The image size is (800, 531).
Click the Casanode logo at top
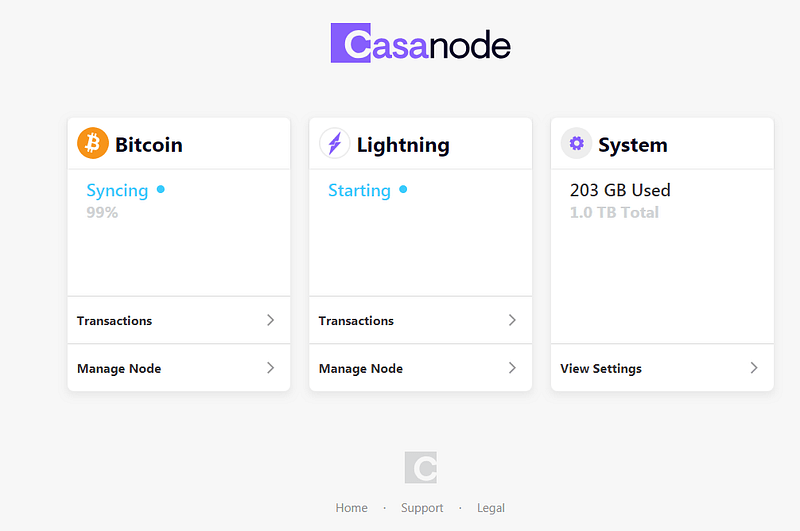[x=421, y=43]
